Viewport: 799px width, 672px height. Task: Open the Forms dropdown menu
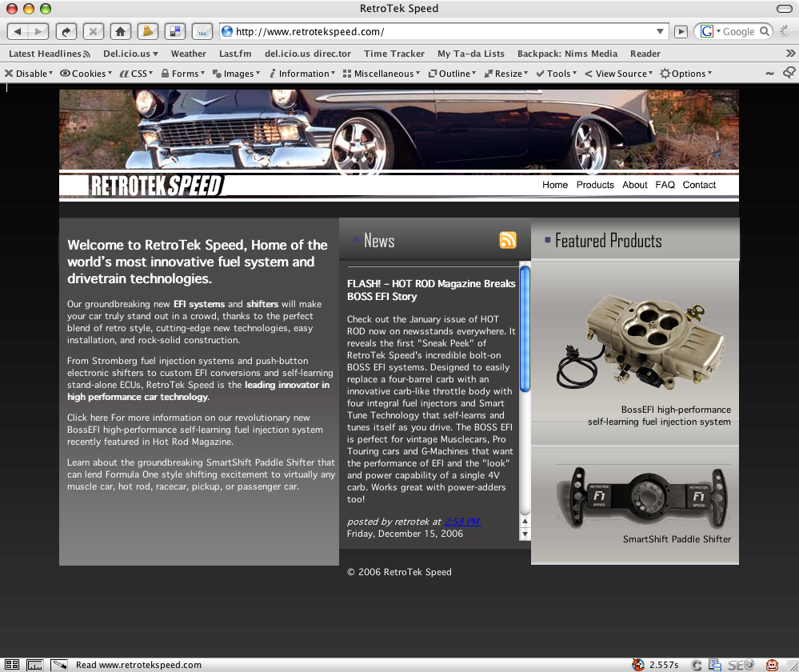click(x=183, y=74)
